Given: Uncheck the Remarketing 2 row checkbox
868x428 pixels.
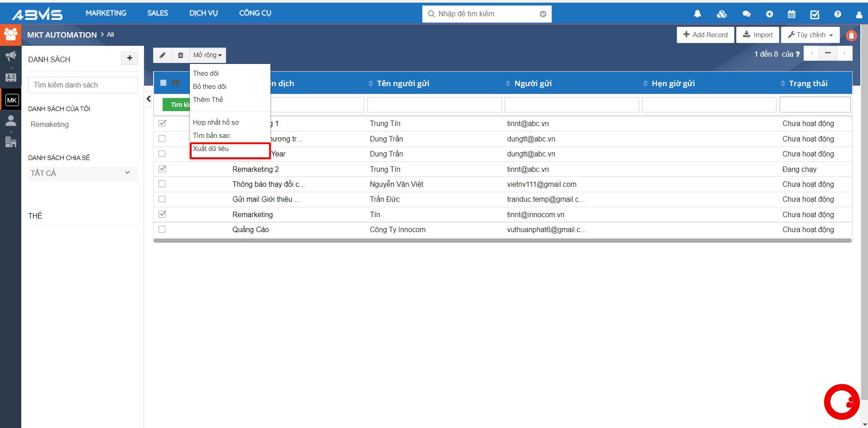Looking at the screenshot, I should pos(162,169).
